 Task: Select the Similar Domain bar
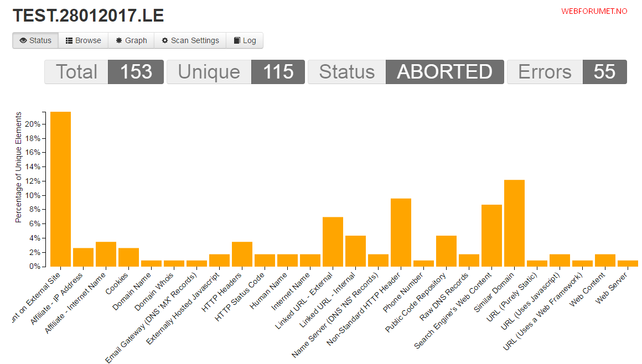tap(514, 223)
